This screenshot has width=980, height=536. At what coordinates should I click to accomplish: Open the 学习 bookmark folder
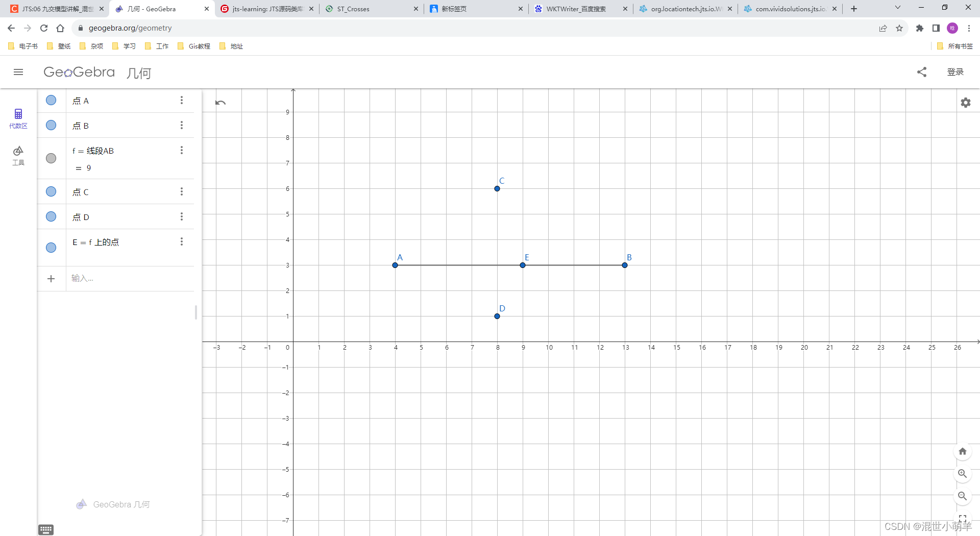(124, 46)
